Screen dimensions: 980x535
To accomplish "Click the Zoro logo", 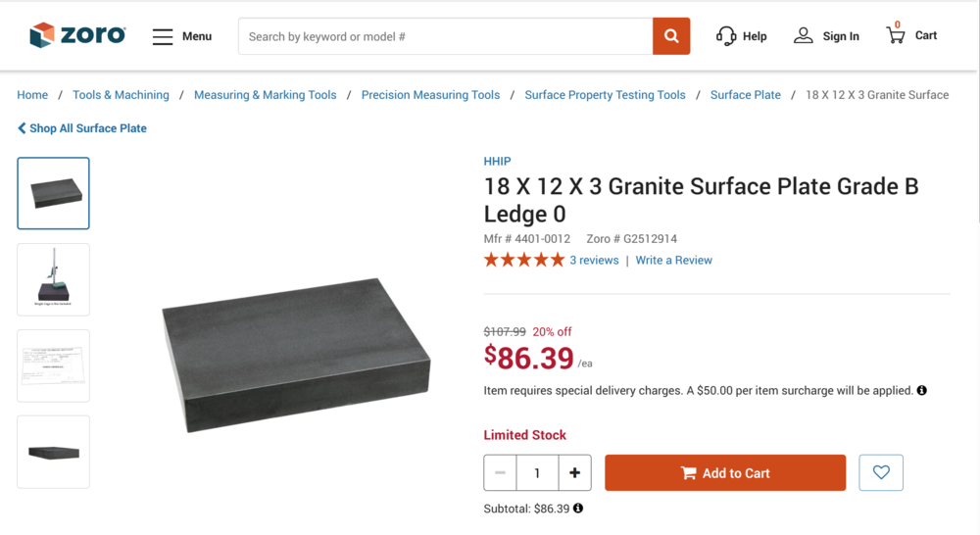I will tap(77, 35).
